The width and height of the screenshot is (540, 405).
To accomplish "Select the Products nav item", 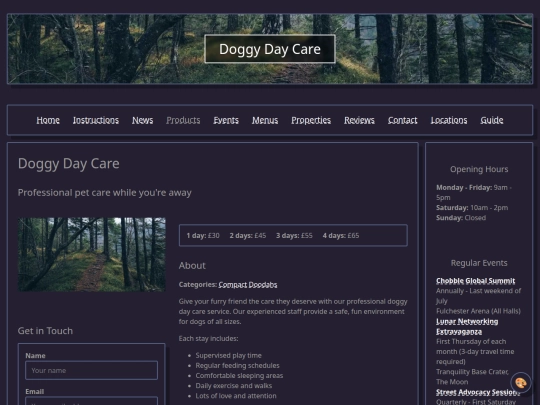I will [183, 120].
